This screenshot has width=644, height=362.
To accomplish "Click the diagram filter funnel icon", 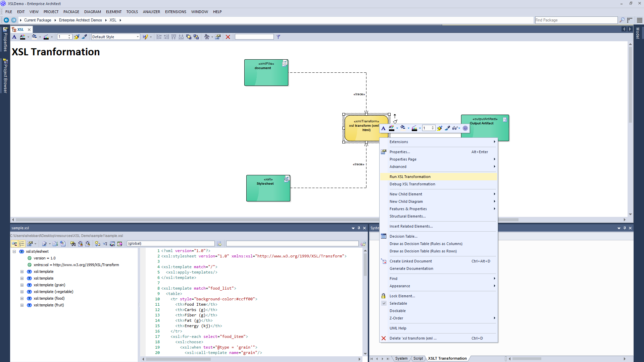I will (x=278, y=37).
